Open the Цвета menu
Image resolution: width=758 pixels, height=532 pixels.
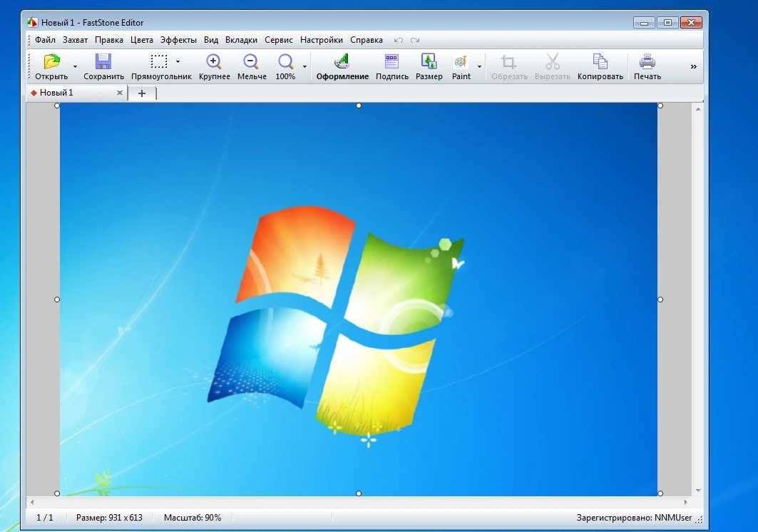(142, 40)
